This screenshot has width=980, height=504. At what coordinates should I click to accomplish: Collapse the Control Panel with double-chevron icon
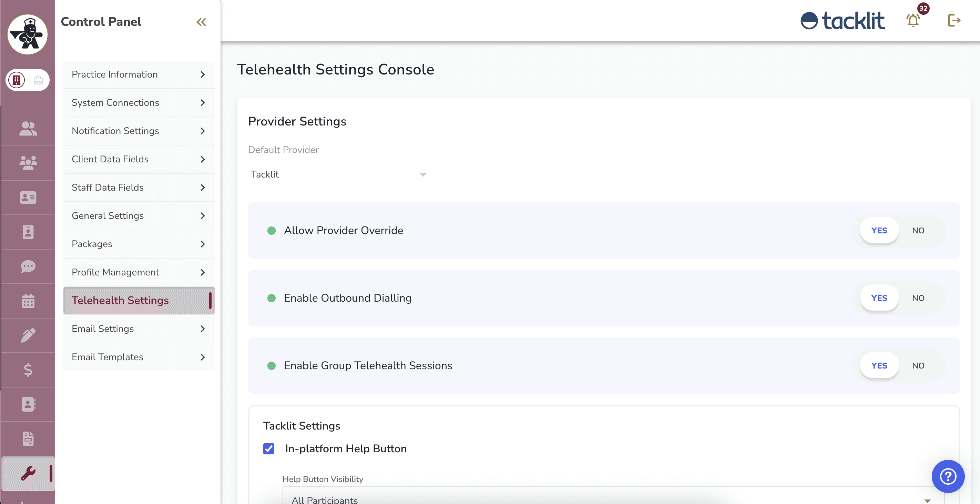pos(201,22)
